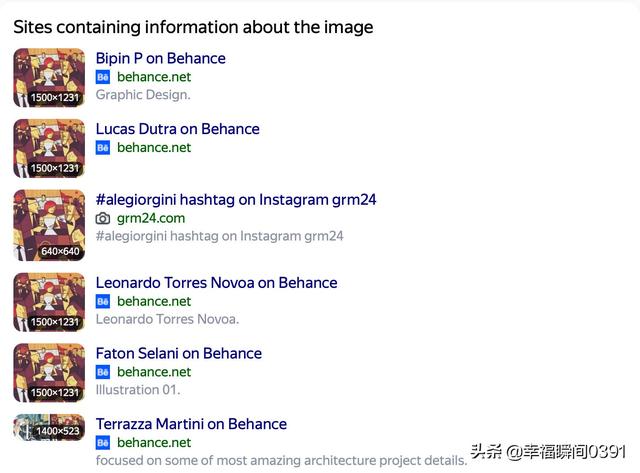Open Terrazza Martini on Behance link
Screen dimensions: 640x473
191,424
